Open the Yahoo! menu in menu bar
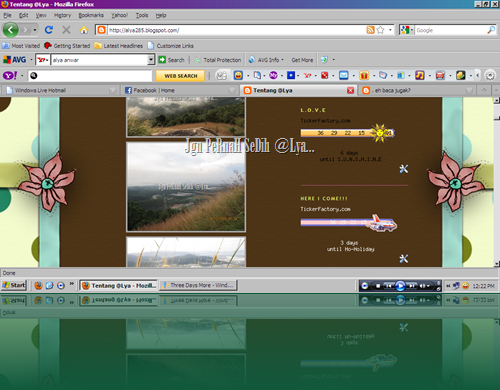This screenshot has width=500, height=390. pos(119,15)
